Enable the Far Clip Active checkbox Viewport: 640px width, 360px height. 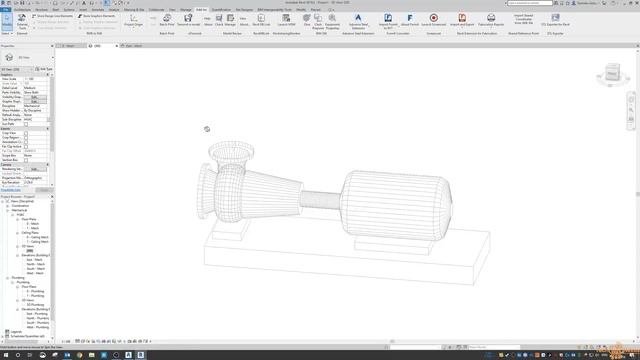(26, 147)
